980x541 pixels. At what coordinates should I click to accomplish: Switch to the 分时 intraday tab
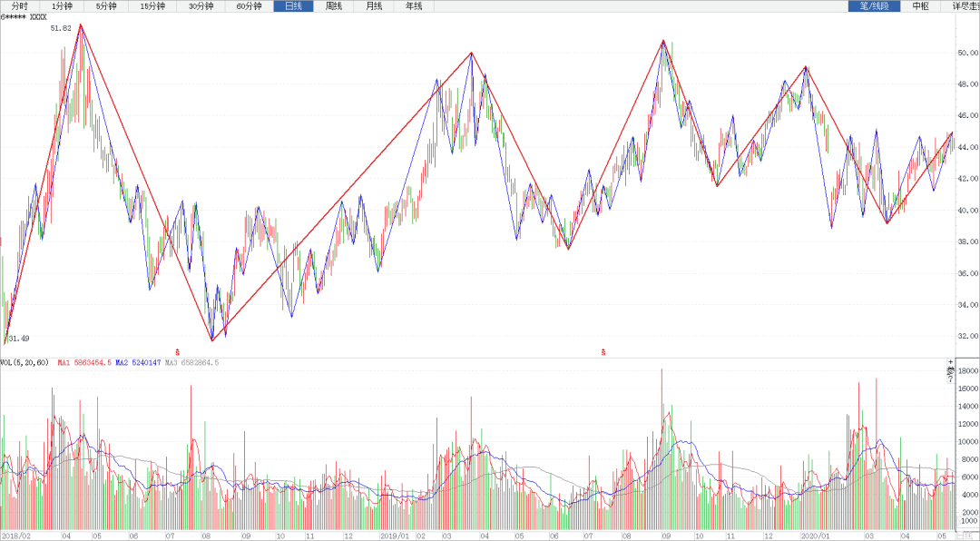[x=19, y=6]
